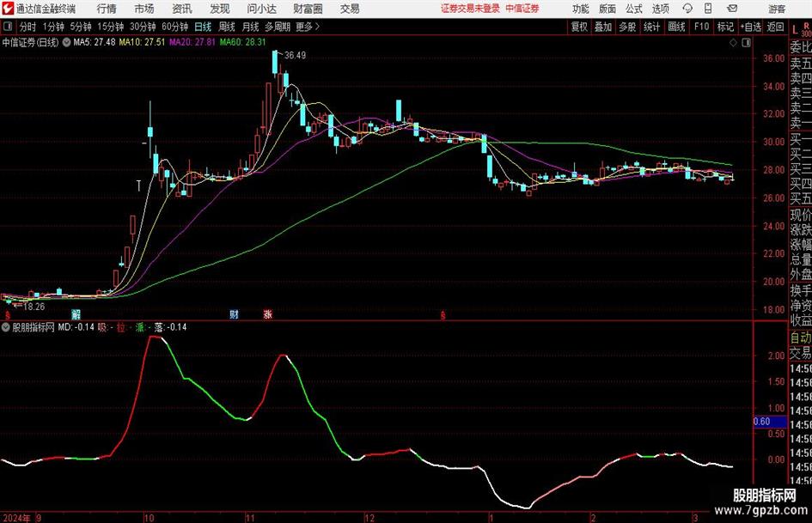The image size is (812, 523).
Task: Click the 游客 account label
Action: pyautogui.click(x=777, y=9)
